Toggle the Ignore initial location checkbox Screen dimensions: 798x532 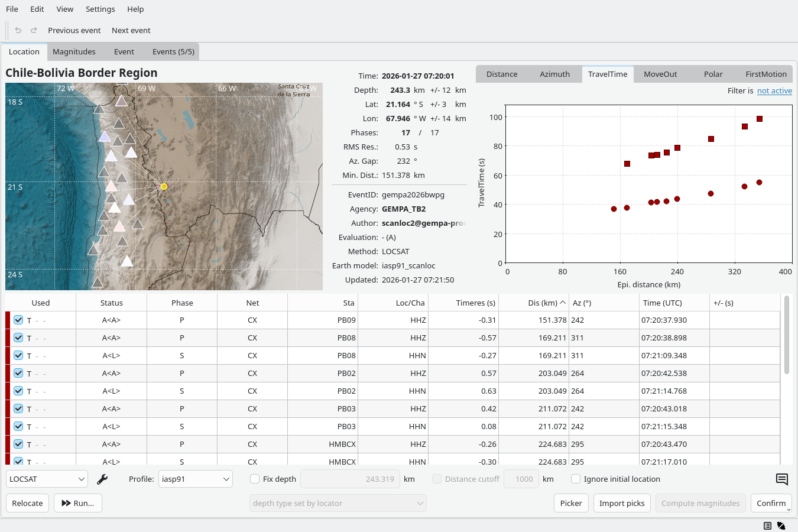[576, 479]
